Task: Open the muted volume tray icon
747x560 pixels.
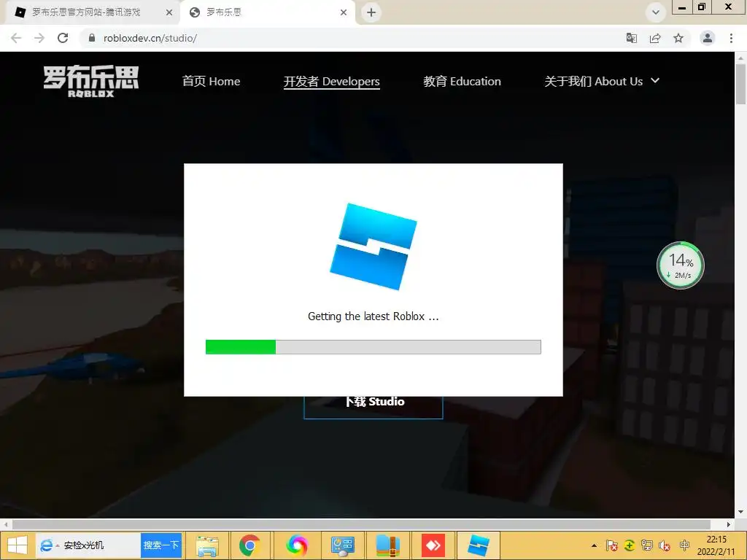Action: coord(665,545)
